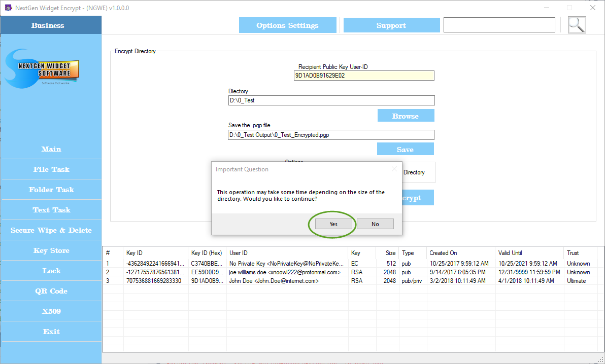
Task: Click No in the Important Question dialog
Action: (x=375, y=224)
